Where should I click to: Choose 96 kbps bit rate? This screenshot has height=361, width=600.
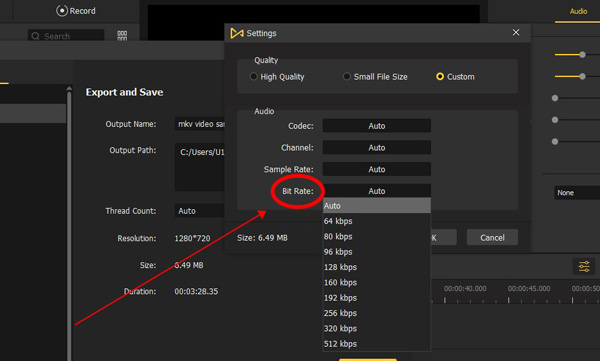coord(377,252)
